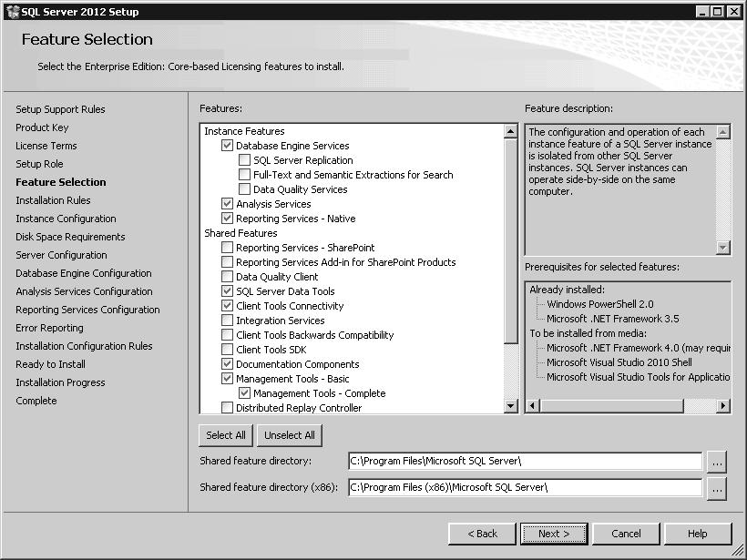This screenshot has height=560, width=747.
Task: Click 'To be installed from media:' heading
Action: click(x=588, y=333)
